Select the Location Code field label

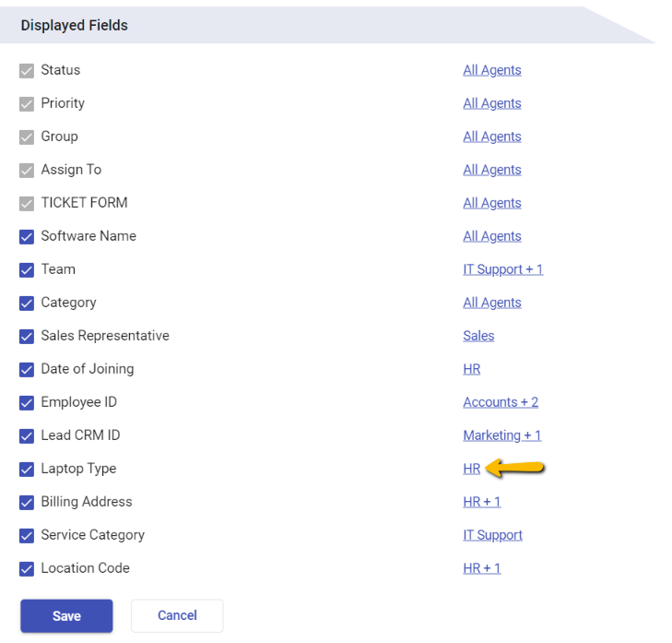[x=86, y=568]
